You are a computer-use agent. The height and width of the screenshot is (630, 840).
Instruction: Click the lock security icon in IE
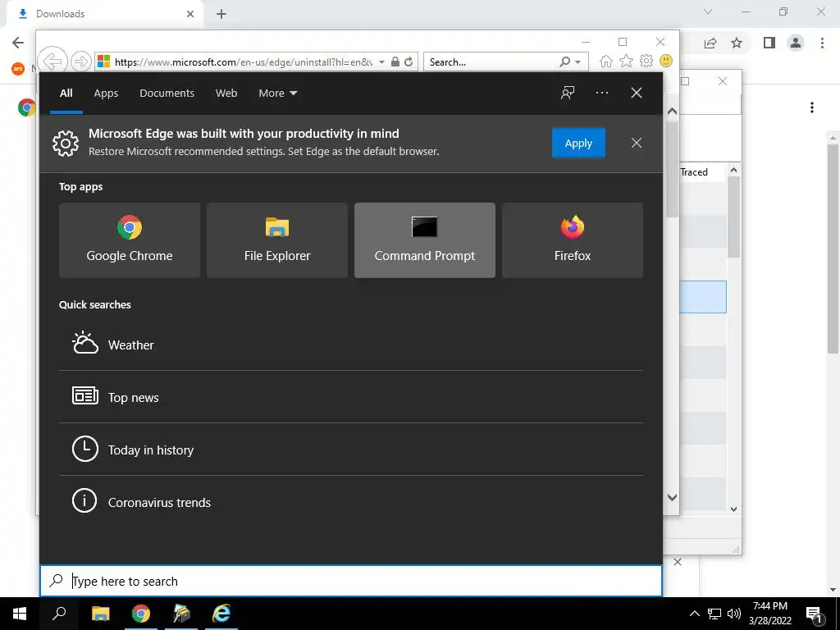tap(395, 62)
